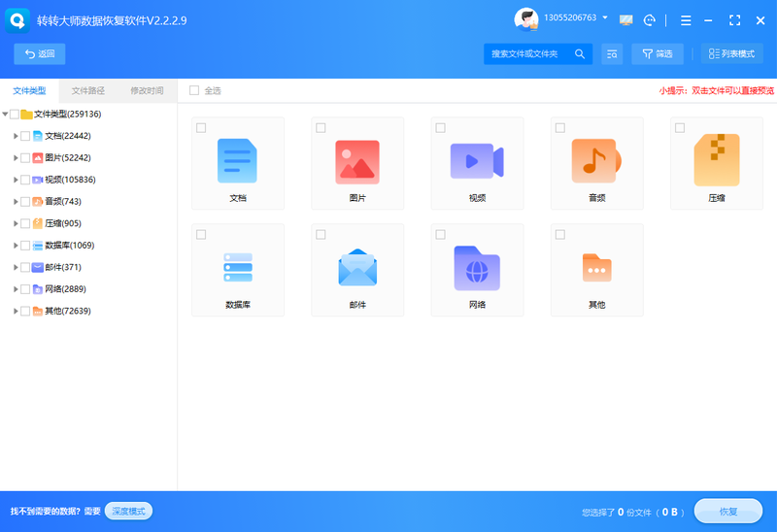Open the 文档 documents category icon
The width and height of the screenshot is (777, 532).
[237, 161]
